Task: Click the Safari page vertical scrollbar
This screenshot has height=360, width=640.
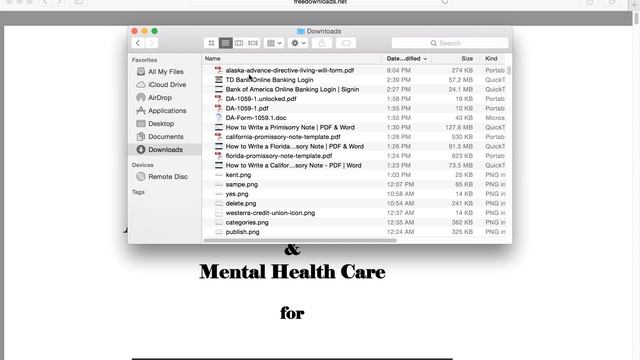Action: [x=636, y=18]
